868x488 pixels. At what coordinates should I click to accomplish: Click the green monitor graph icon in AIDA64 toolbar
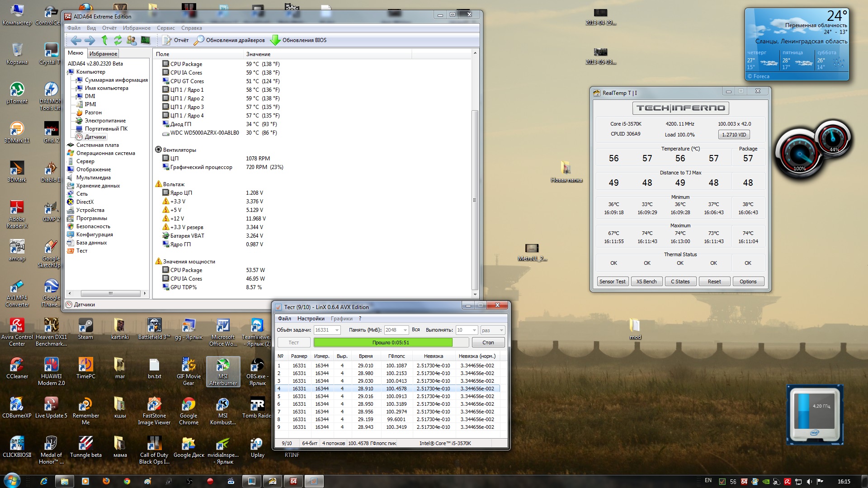point(146,40)
